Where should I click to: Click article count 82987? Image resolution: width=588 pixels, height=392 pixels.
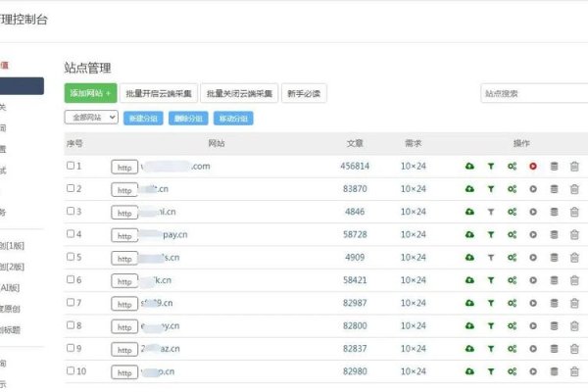(355, 303)
